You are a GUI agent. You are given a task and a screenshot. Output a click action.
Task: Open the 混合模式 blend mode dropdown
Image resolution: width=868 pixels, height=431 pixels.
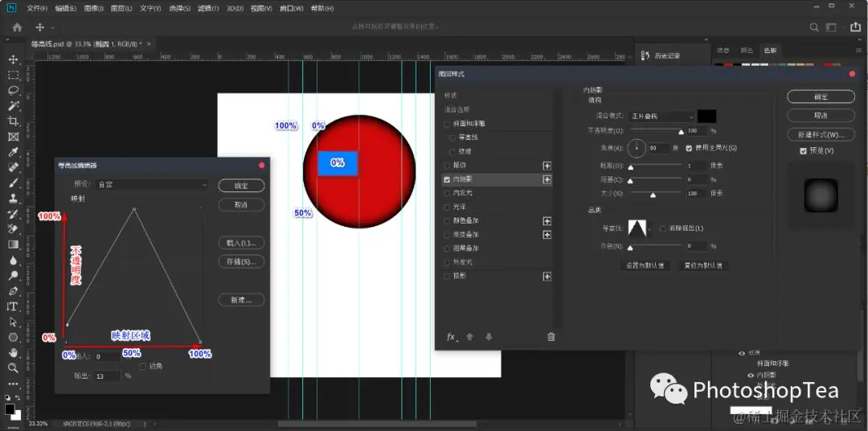662,117
